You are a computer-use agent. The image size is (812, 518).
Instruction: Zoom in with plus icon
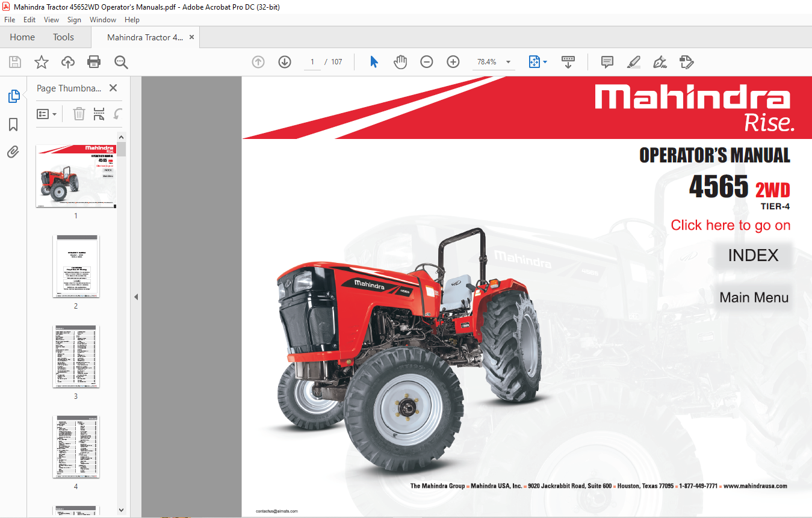pos(453,62)
